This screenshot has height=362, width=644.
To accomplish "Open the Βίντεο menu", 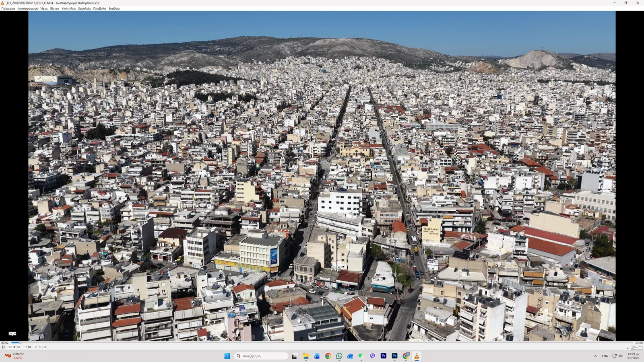I will click(55, 8).
